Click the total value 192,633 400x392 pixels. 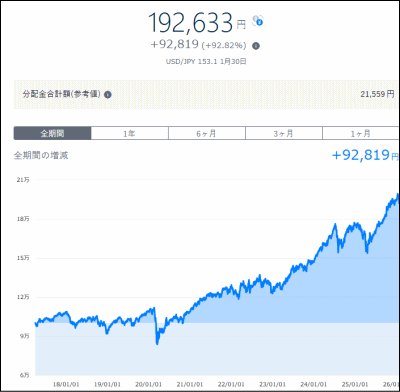(190, 23)
